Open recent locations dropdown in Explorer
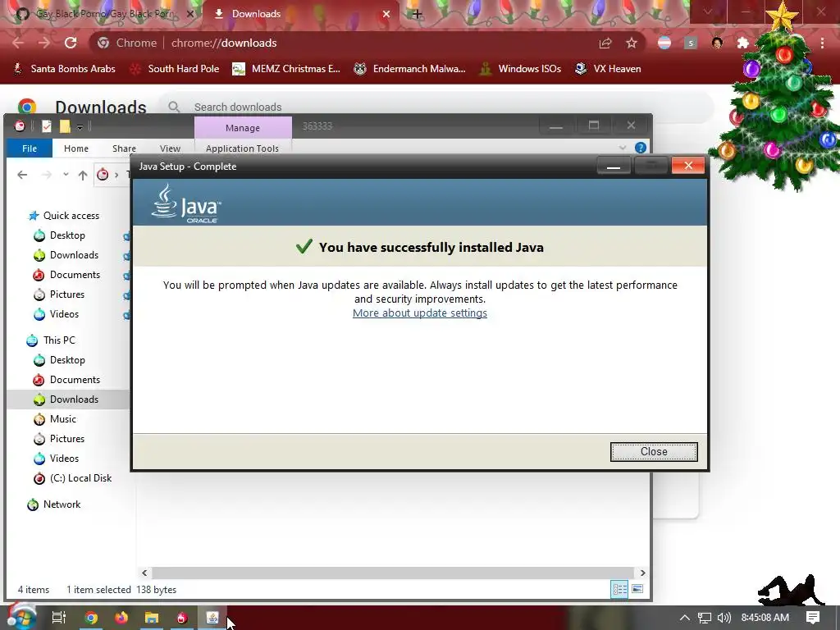Viewport: 840px width, 630px height. [66, 175]
